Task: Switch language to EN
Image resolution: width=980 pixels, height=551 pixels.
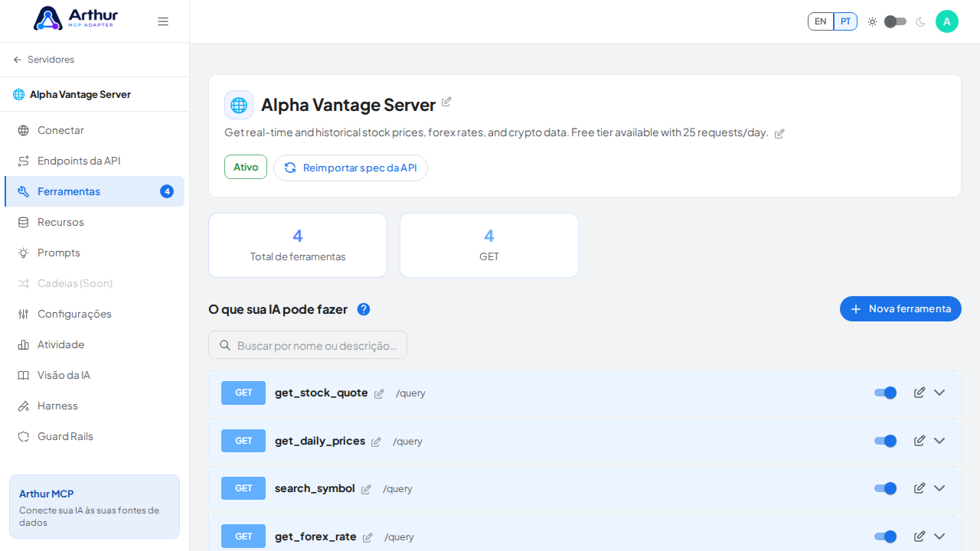Action: click(821, 21)
